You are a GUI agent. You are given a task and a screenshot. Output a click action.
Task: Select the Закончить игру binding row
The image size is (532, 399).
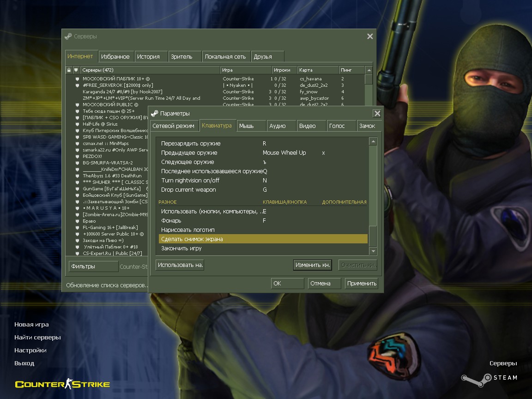[263, 248]
